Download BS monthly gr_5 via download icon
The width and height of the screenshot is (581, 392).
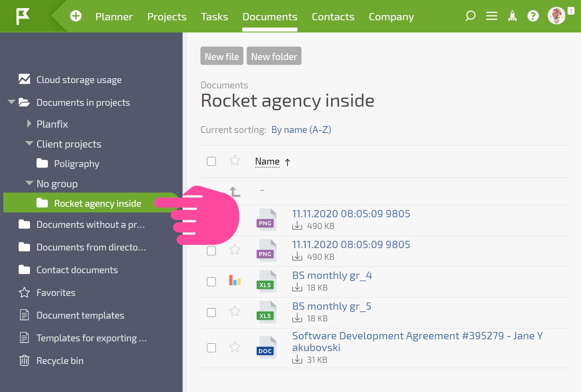(297, 318)
